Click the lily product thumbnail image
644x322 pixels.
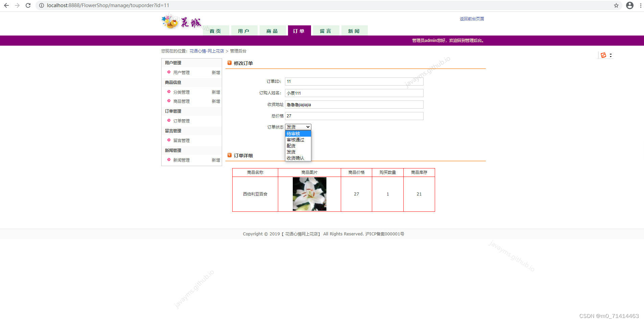(310, 194)
